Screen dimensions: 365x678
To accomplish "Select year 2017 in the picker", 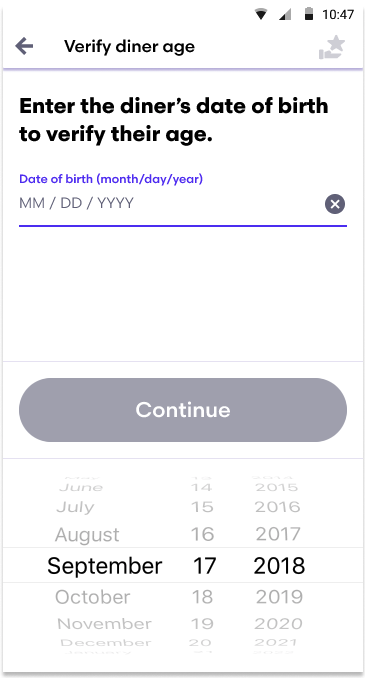I will point(278,534).
